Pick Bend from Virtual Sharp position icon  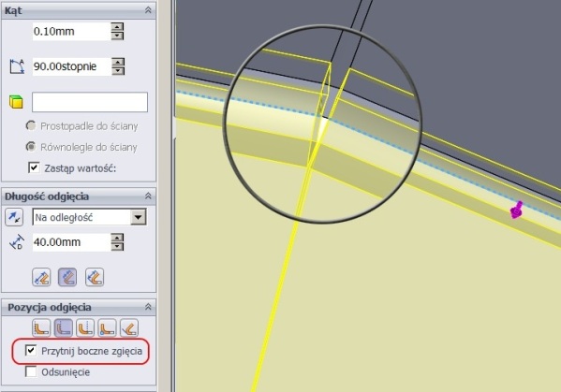point(107,327)
